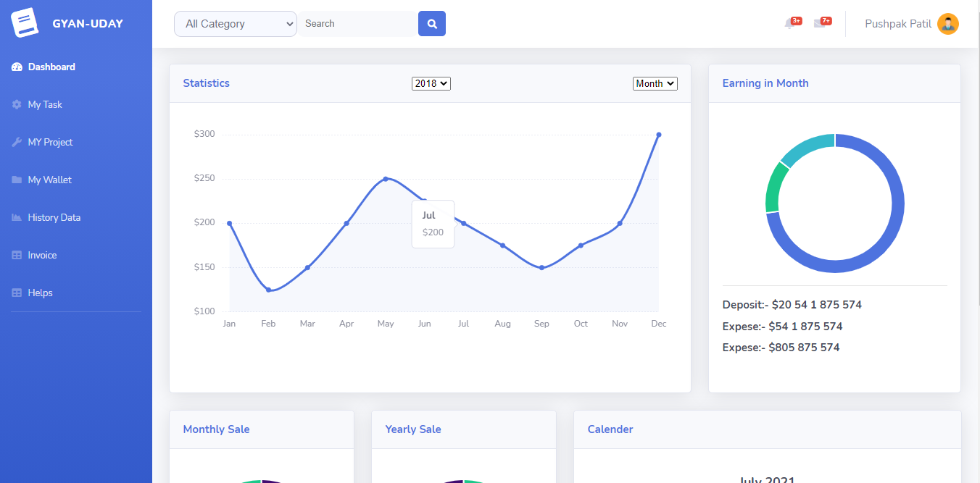Open the My Wallet folder icon
Screen dimensions: 980x483
coord(15,180)
